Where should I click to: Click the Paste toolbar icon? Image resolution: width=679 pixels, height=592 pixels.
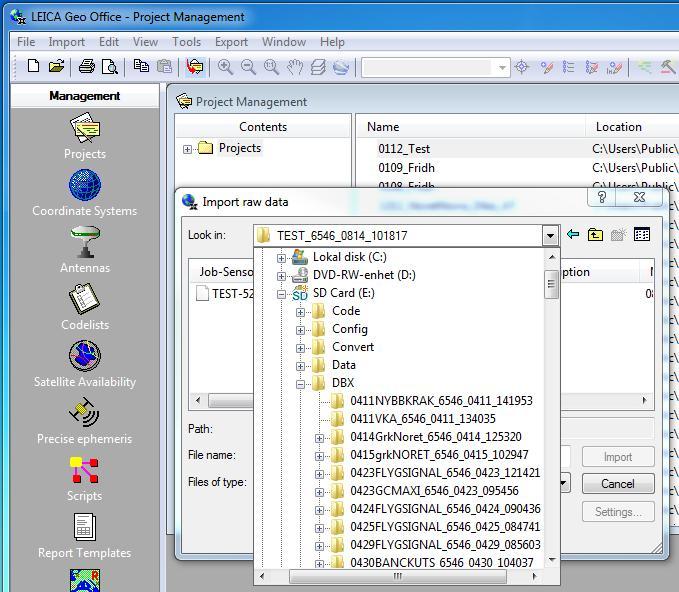point(164,66)
